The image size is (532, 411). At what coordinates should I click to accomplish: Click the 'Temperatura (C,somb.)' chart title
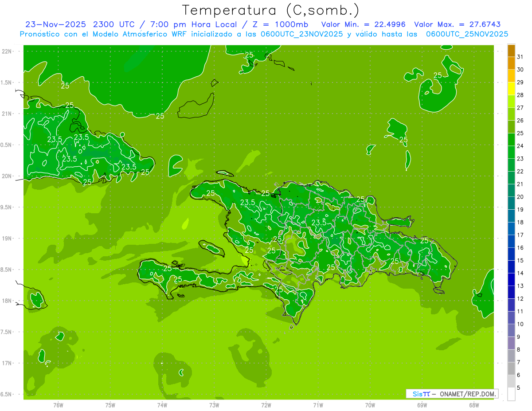click(270, 10)
